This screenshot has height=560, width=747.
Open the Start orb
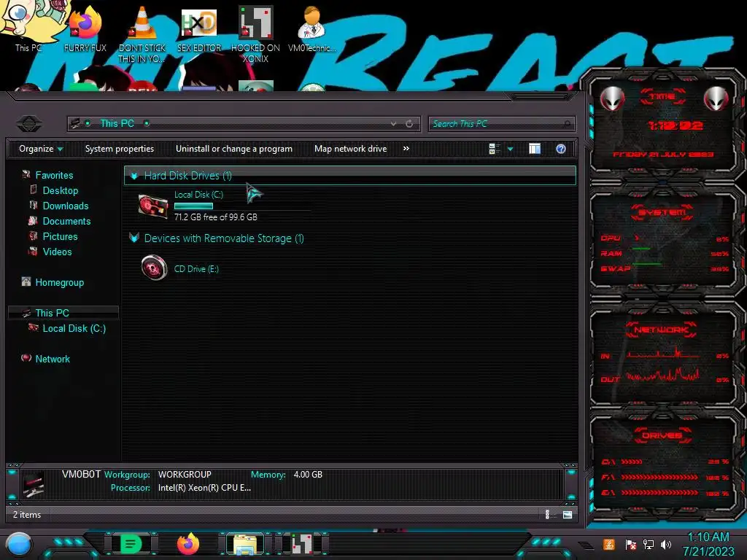tap(19, 545)
